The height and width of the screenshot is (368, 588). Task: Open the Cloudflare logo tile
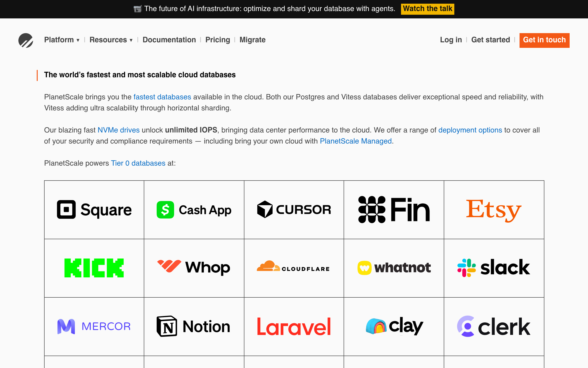294,268
